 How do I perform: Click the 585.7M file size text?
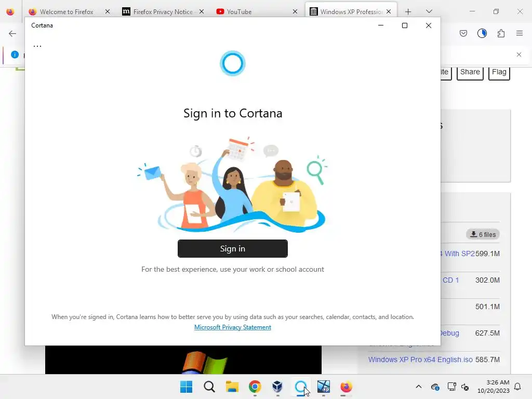click(x=487, y=360)
